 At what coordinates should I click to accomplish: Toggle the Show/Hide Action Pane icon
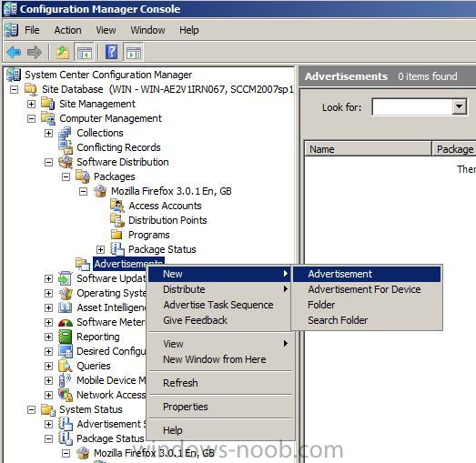pos(133,52)
